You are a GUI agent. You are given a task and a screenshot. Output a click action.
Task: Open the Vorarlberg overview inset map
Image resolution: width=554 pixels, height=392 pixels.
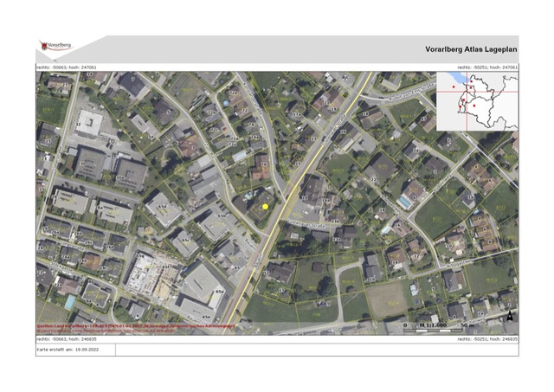(477, 100)
